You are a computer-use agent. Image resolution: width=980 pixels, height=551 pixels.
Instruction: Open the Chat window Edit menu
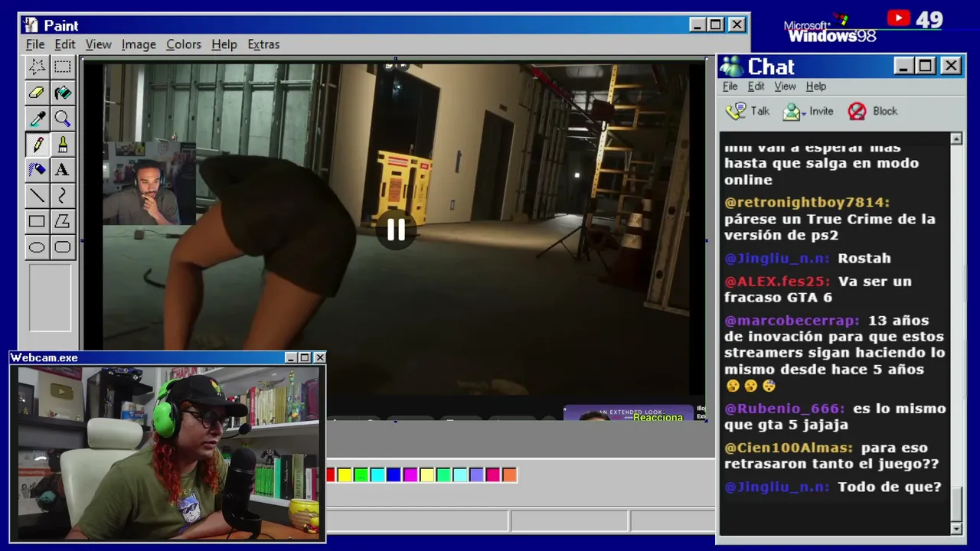tap(756, 86)
